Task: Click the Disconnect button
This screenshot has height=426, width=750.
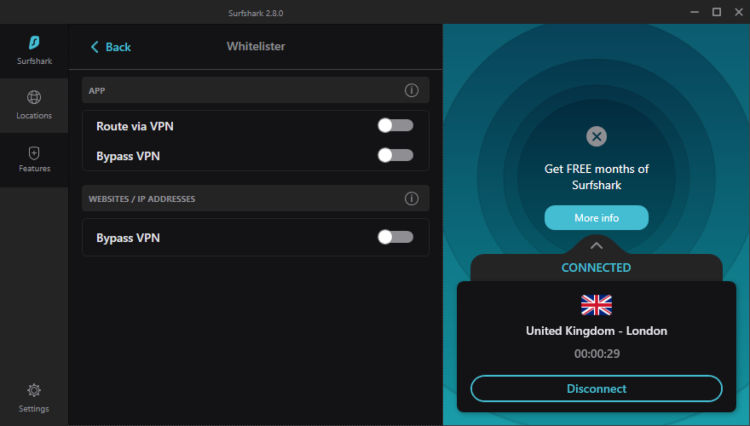Action: [596, 388]
